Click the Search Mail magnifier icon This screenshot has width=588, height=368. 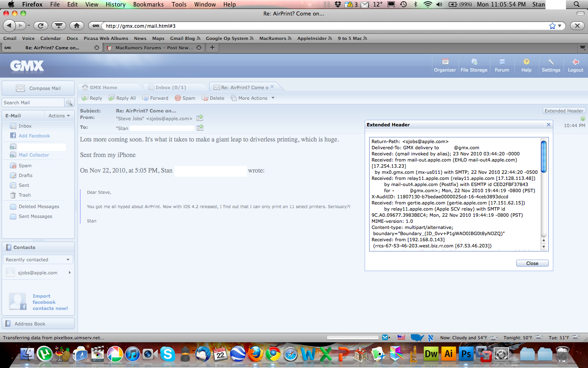[x=69, y=103]
